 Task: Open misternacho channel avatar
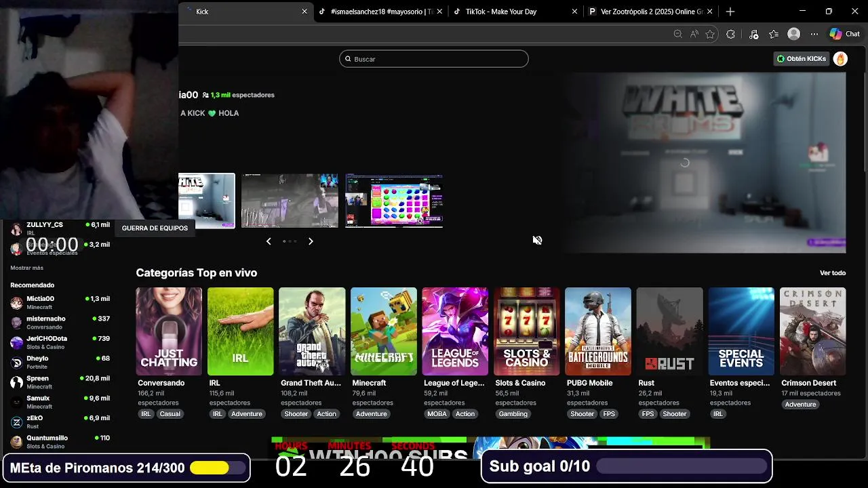[x=16, y=323]
